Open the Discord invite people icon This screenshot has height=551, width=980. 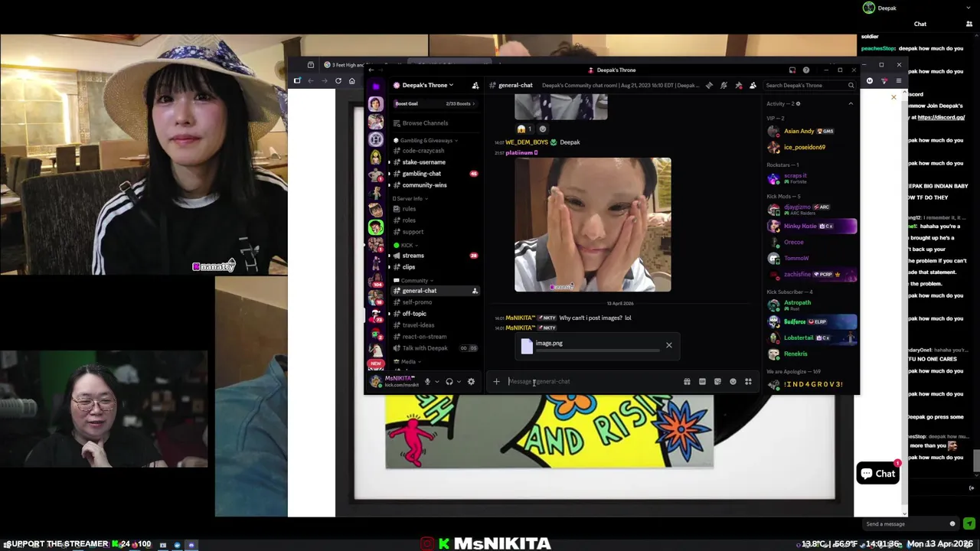coord(475,85)
